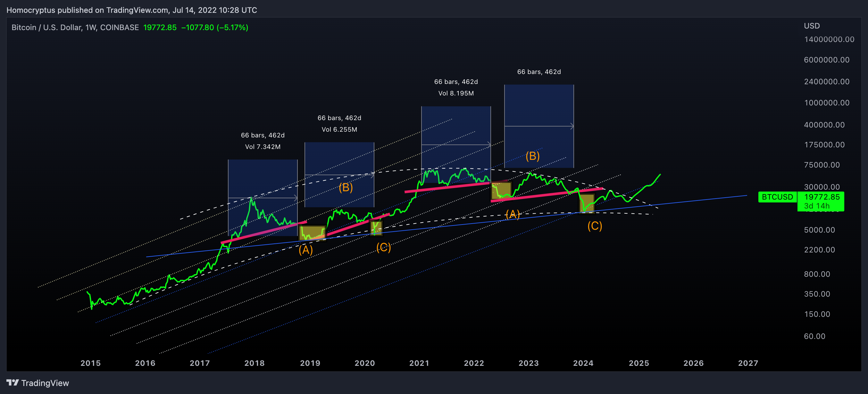Click the TradingView wordmark at bottom
The image size is (868, 394).
point(45,383)
